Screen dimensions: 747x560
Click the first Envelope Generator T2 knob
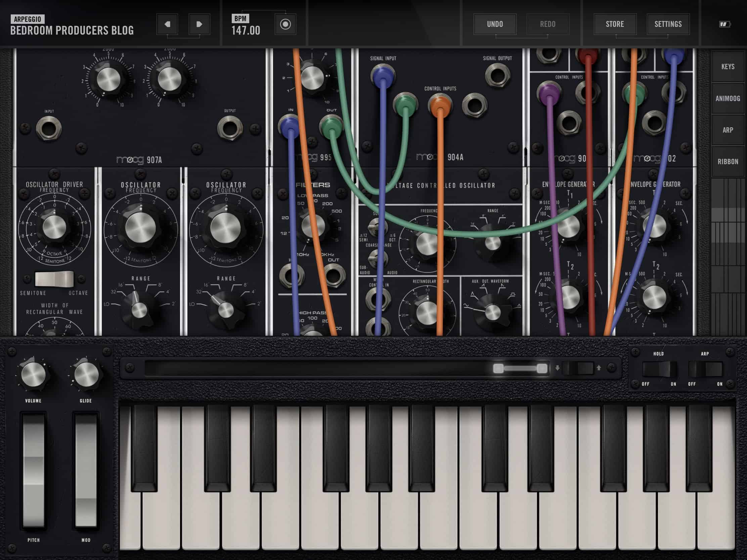point(569,297)
